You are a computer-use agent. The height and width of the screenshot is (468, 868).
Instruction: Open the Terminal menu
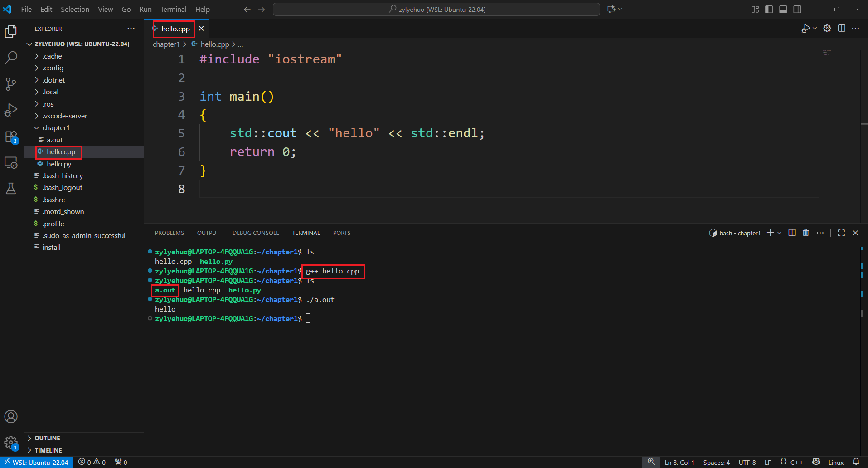173,9
